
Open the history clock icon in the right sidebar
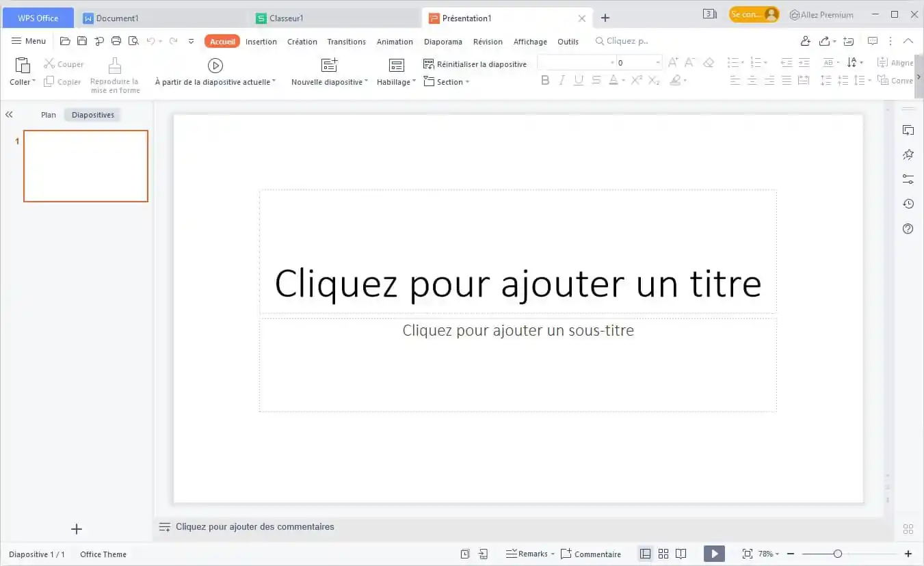tap(908, 204)
